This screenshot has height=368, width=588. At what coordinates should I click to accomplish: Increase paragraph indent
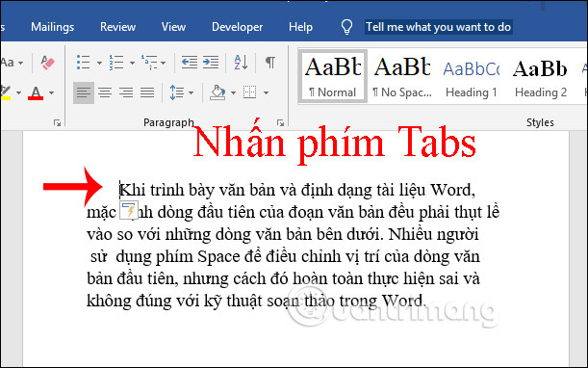point(211,63)
